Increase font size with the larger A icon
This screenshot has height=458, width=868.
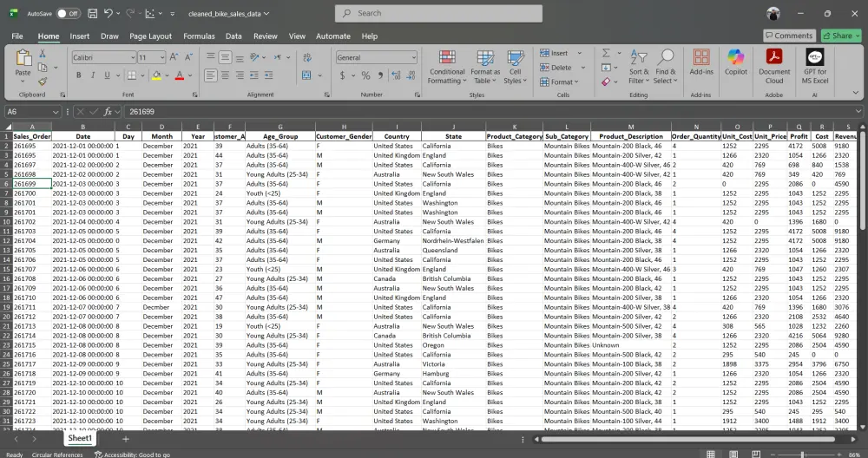click(174, 57)
